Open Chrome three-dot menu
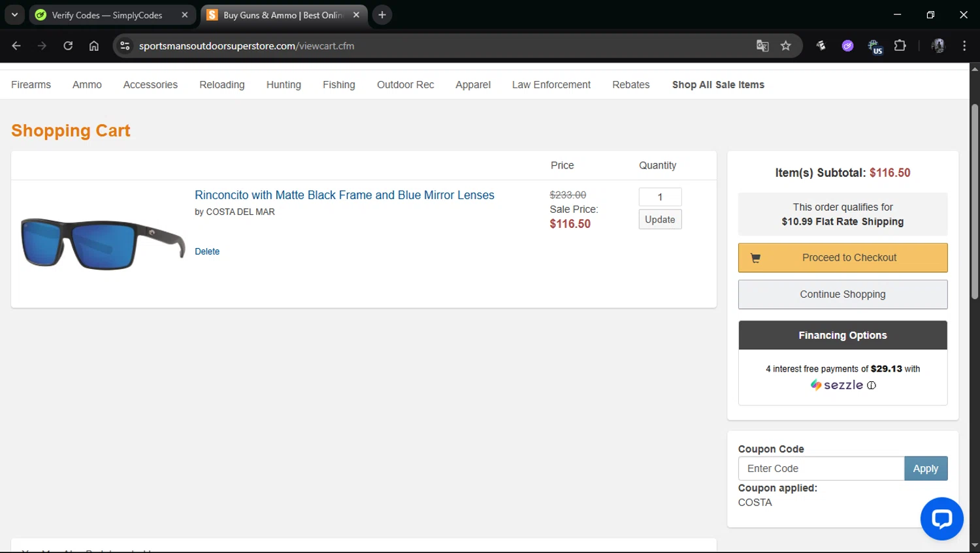This screenshot has width=980, height=553. coord(964,46)
